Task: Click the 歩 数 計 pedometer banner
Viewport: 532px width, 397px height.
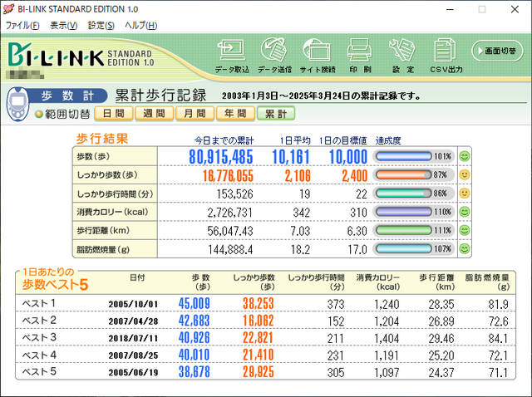Action: 68,96
